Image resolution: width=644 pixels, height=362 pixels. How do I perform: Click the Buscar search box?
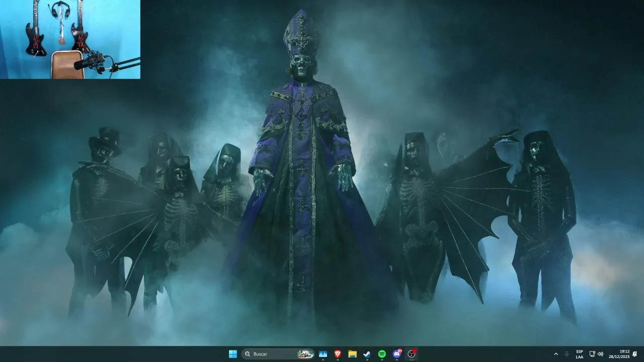[278, 354]
